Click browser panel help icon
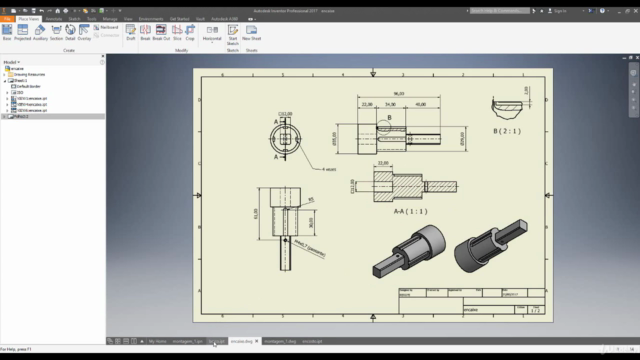 pyautogui.click(x=102, y=62)
